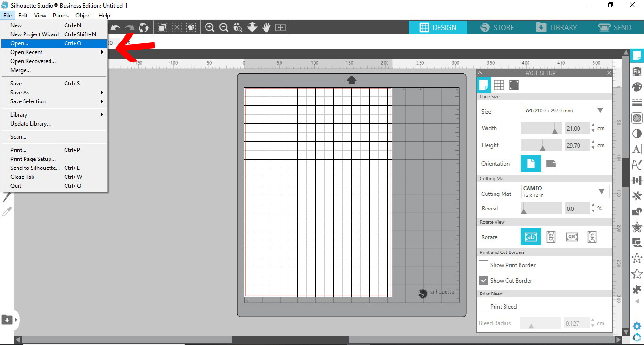
Task: Switch to the LIBRARY tab
Action: point(556,27)
